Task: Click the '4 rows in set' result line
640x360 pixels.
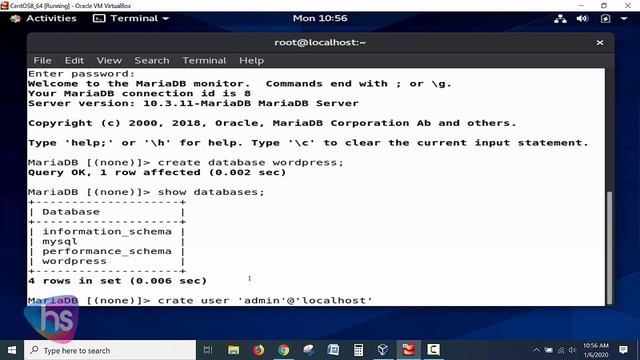Action: 118,281
